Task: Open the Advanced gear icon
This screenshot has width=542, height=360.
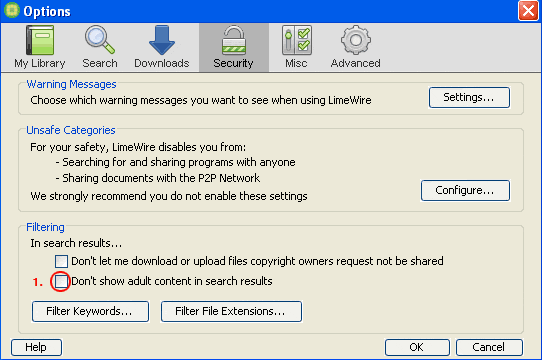Action: [356, 40]
